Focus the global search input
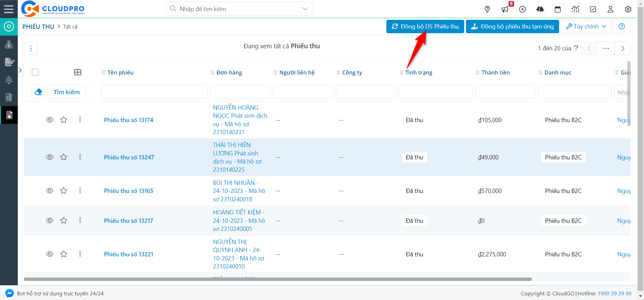Image resolution: width=644 pixels, height=300 pixels. pos(239,9)
